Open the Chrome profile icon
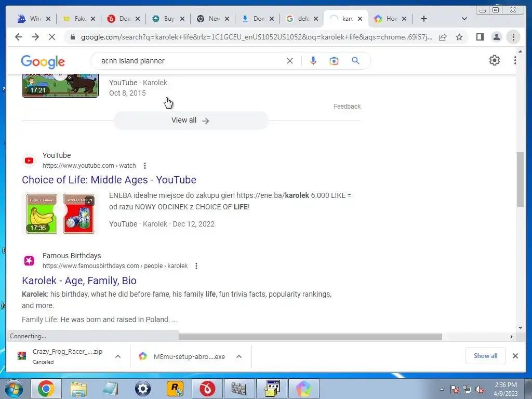 coord(496,37)
